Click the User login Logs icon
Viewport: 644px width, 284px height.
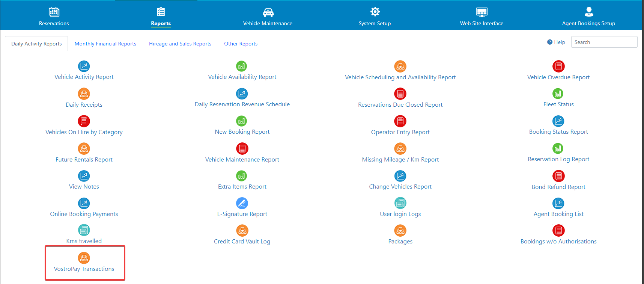tap(400, 203)
